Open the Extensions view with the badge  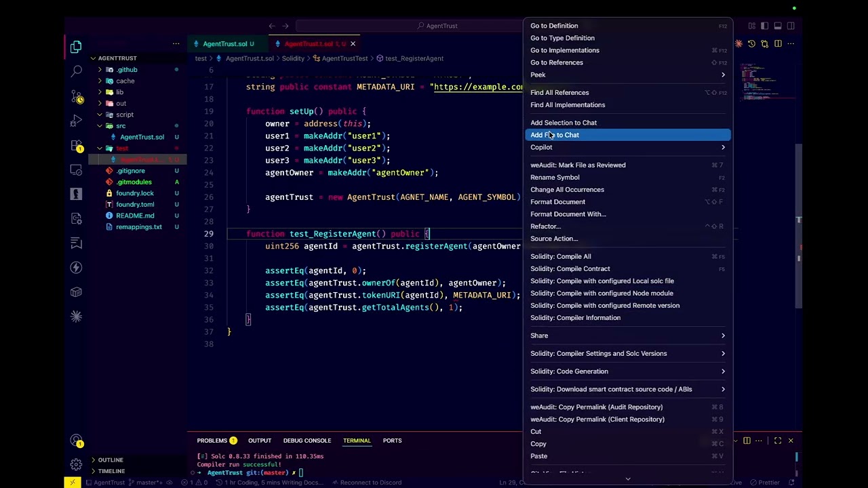click(76, 146)
